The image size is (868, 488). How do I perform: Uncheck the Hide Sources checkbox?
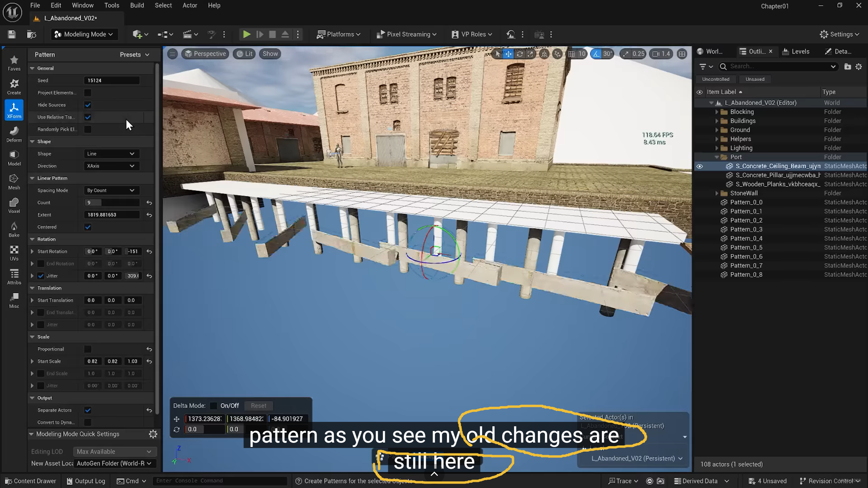[88, 105]
